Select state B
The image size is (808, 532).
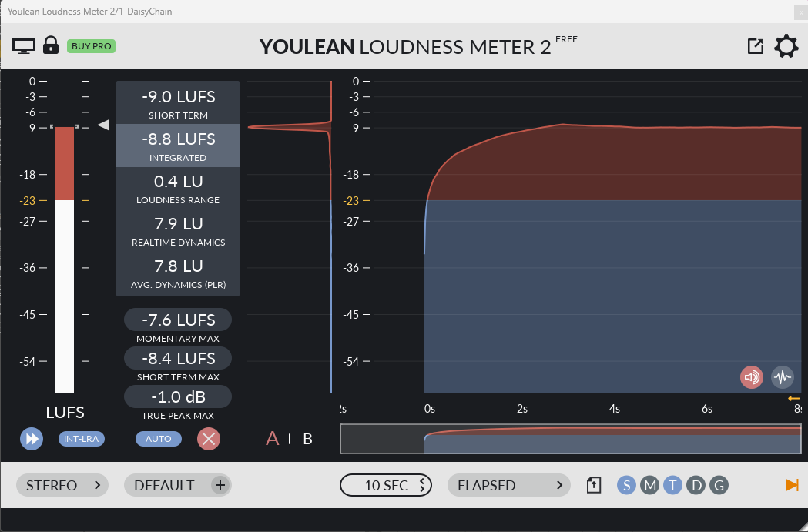pyautogui.click(x=307, y=439)
